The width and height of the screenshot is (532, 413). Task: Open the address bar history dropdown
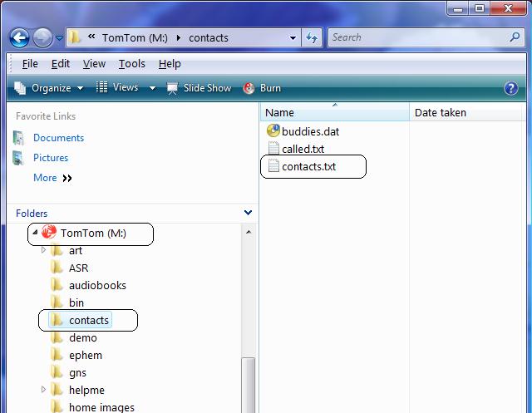click(293, 38)
